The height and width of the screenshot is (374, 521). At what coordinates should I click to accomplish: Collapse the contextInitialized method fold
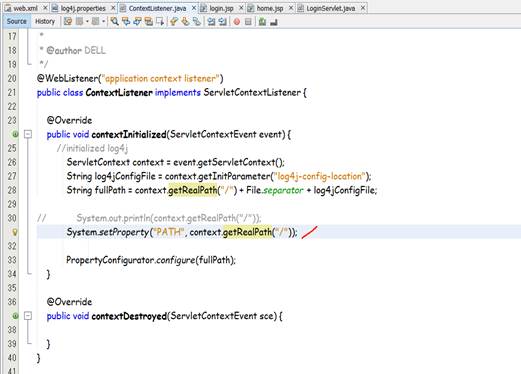pos(28,134)
